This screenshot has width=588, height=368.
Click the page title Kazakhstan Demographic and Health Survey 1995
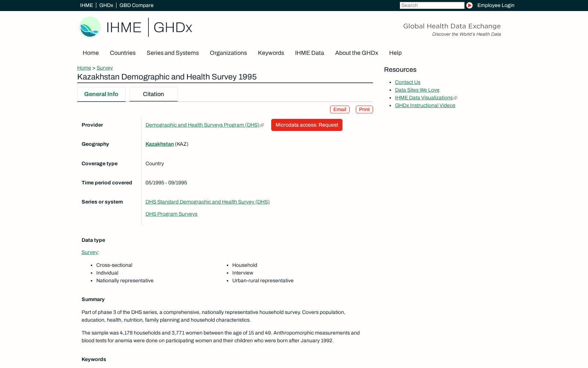[167, 77]
